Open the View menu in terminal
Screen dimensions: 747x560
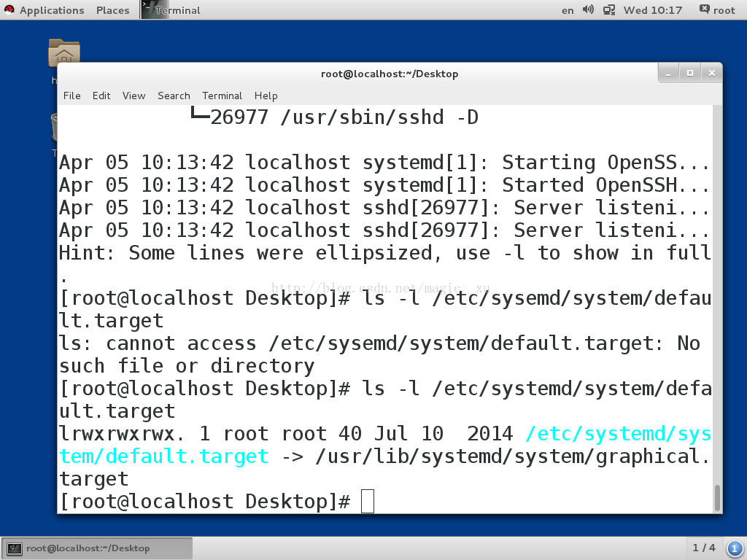click(134, 96)
